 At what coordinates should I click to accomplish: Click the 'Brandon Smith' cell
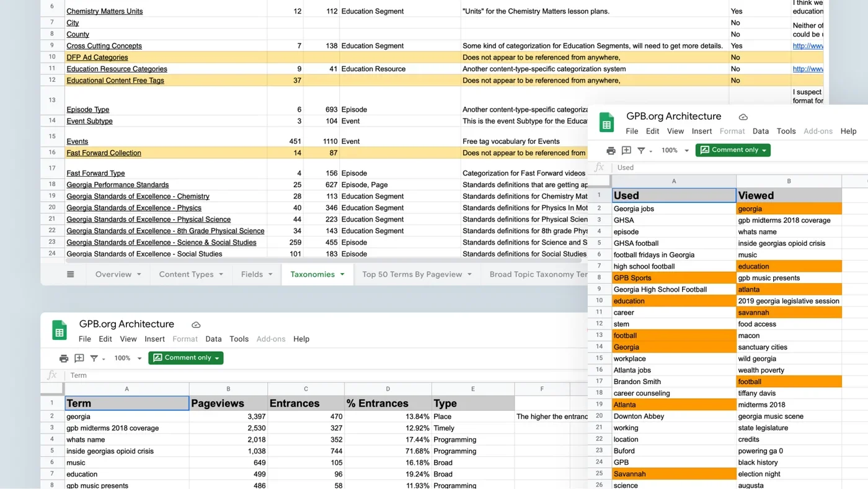click(x=674, y=382)
